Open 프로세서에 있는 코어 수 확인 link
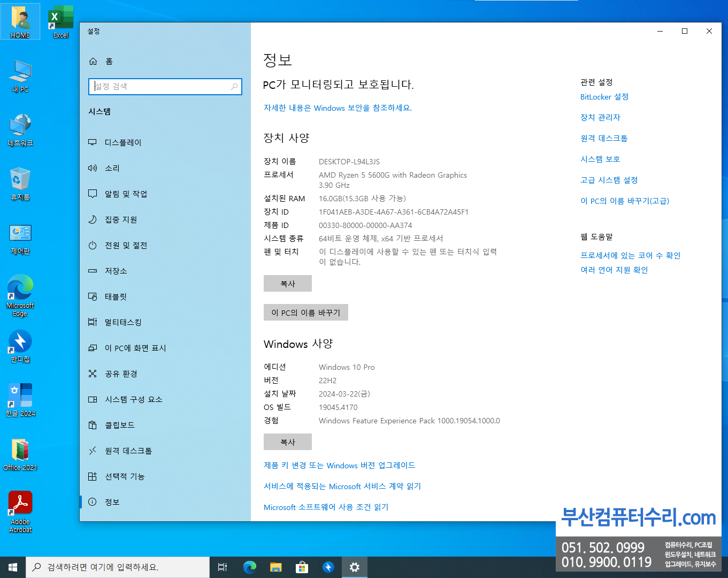The image size is (728, 578). [631, 255]
